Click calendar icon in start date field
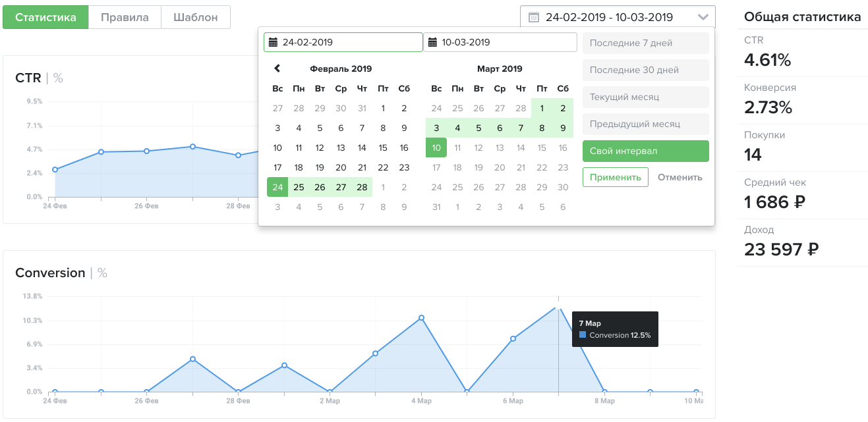 coord(273,43)
